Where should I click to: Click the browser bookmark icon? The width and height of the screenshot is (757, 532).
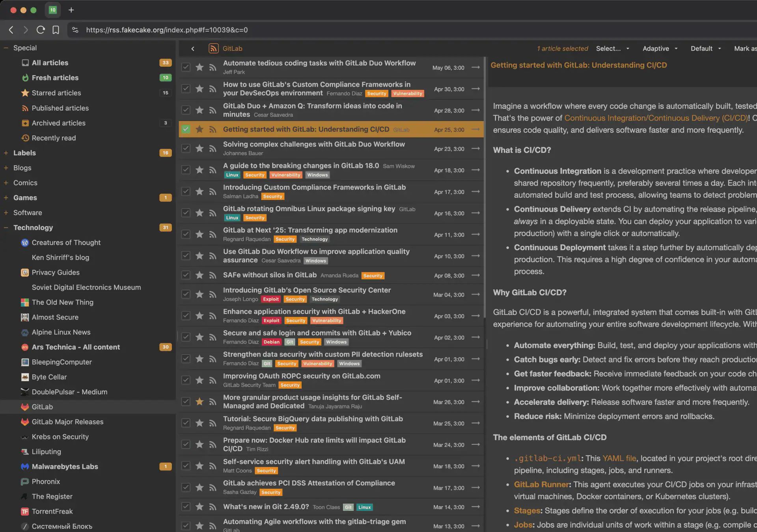pos(56,30)
